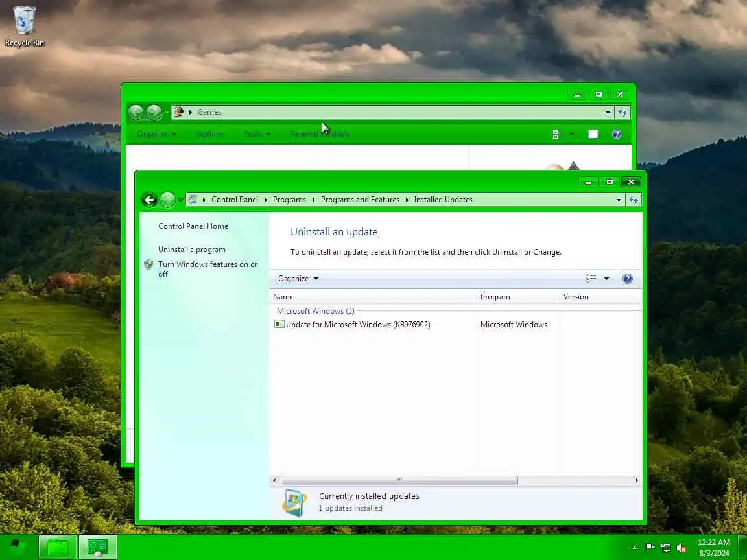Open Games address bar history dropdown
Viewport: 747px width, 560px height.
(608, 112)
